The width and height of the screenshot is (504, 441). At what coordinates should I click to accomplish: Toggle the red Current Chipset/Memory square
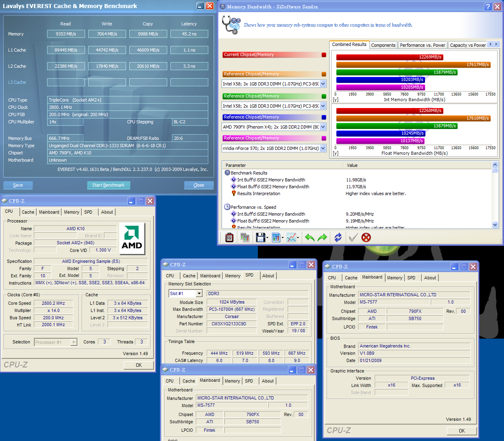324,55
